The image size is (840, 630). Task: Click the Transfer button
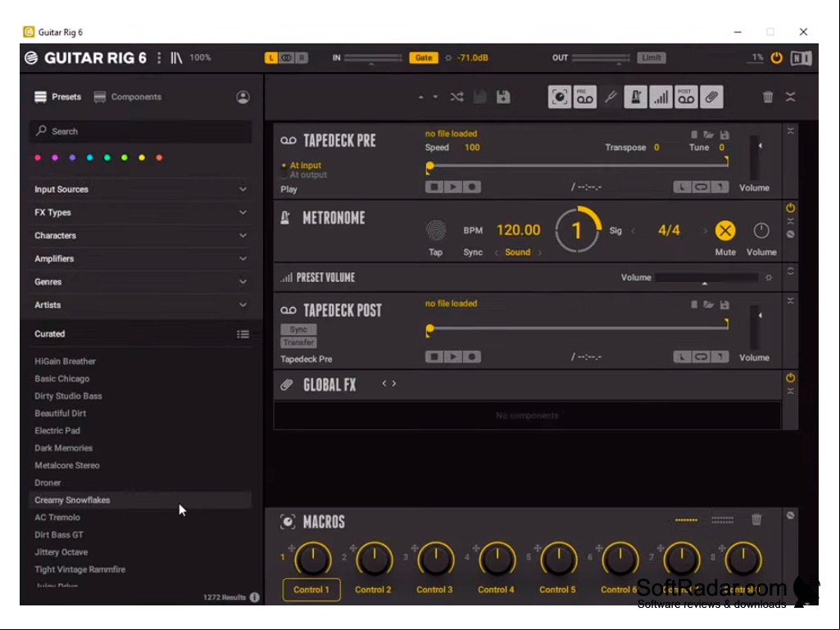(x=298, y=342)
